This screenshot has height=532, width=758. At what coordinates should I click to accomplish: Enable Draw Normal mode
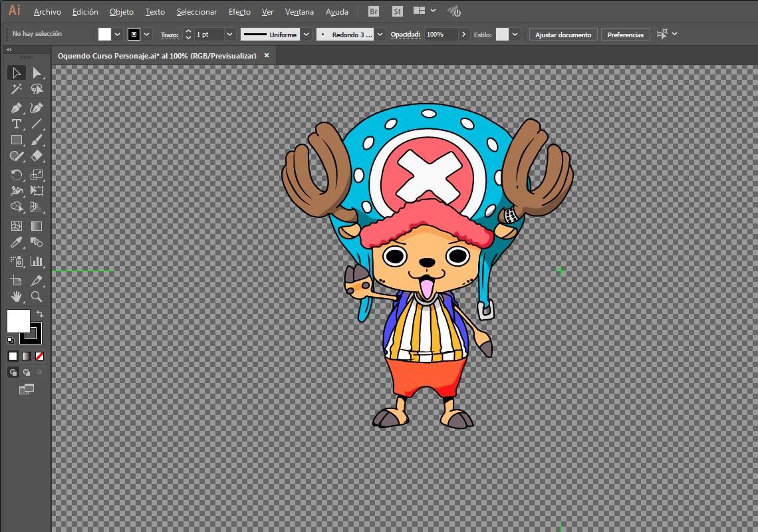(x=13, y=372)
